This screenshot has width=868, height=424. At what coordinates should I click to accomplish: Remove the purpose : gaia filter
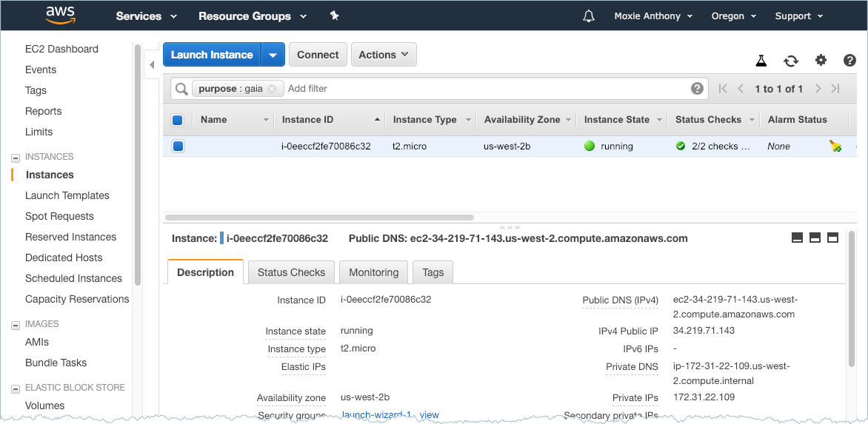[272, 89]
